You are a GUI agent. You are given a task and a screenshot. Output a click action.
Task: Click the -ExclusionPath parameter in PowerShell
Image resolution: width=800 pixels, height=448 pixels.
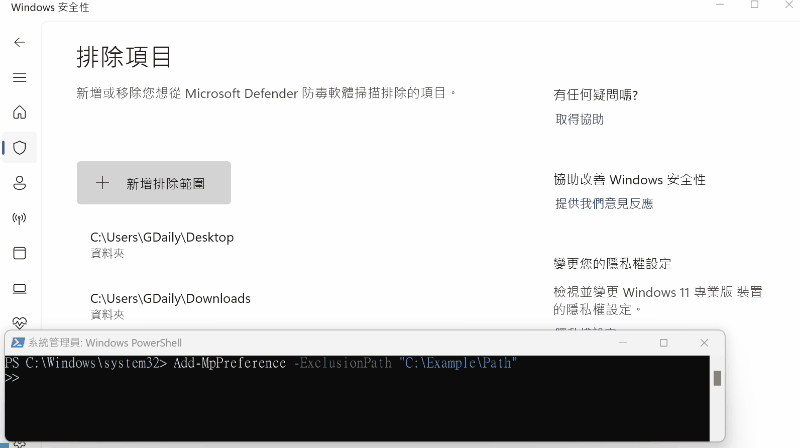coord(342,363)
